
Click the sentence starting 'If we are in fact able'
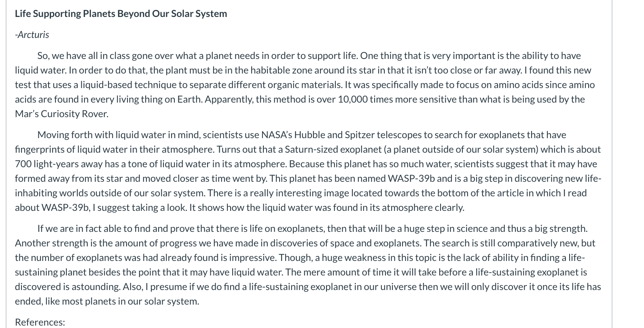point(312,229)
